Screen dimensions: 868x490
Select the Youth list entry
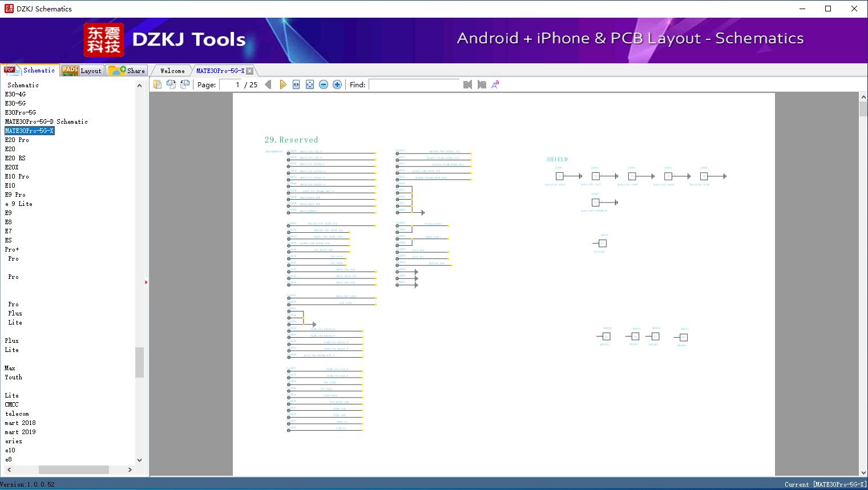coord(14,377)
